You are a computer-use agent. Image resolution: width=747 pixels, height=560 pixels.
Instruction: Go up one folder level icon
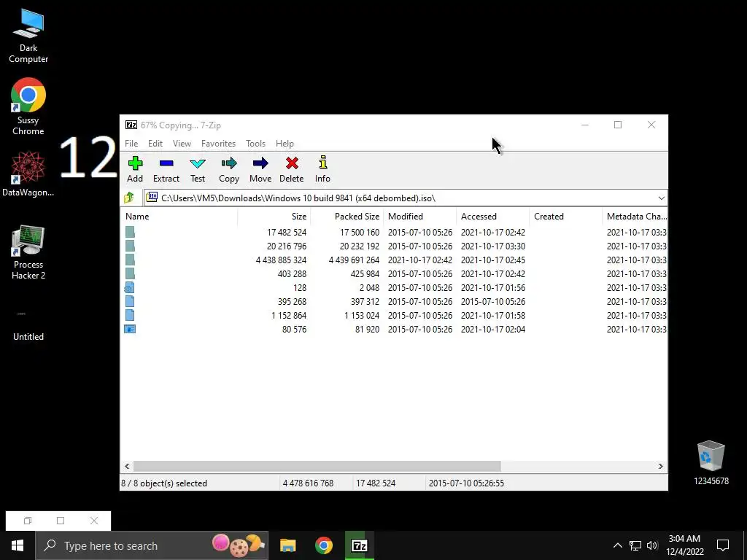pyautogui.click(x=128, y=198)
